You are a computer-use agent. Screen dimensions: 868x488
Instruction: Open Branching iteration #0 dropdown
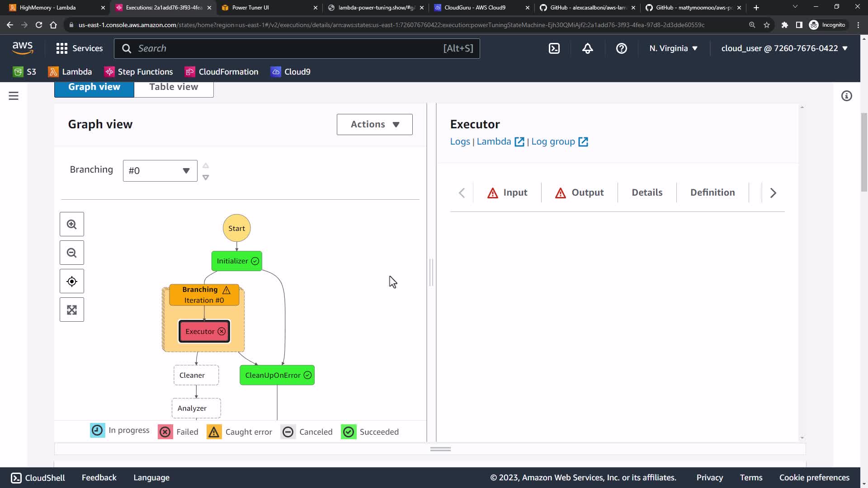tap(160, 171)
